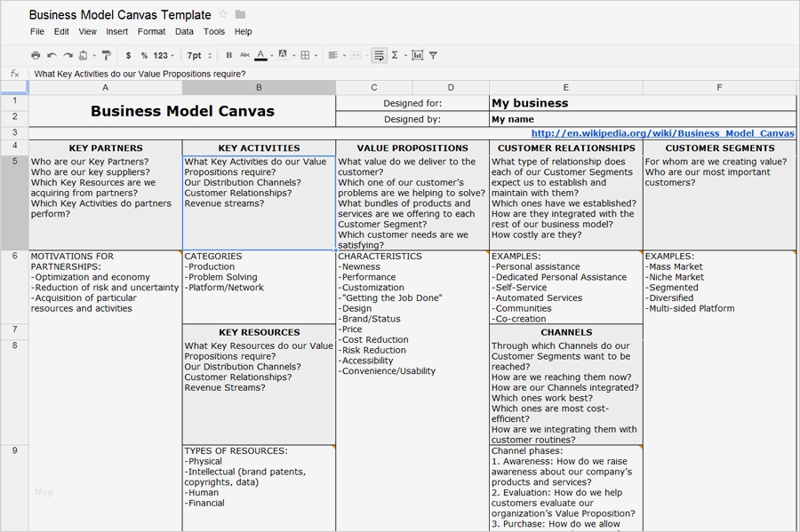Viewport: 800px width, 532px height.
Task: Expand background color dropdown arrow
Action: pyautogui.click(x=294, y=56)
